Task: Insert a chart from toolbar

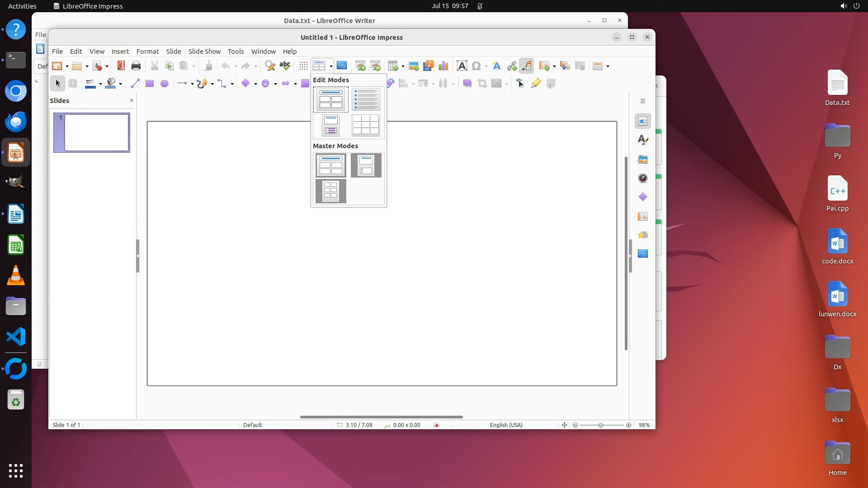Action: click(443, 66)
